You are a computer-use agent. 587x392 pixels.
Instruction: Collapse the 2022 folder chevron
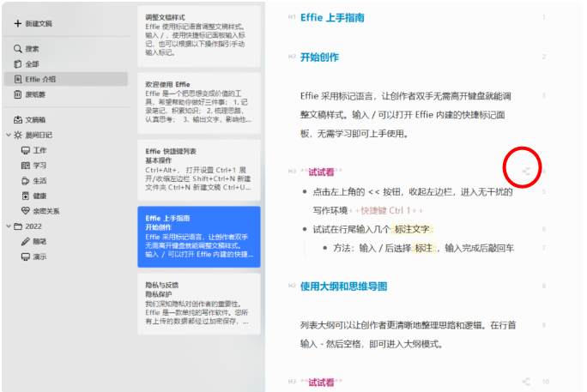[x=9, y=226]
